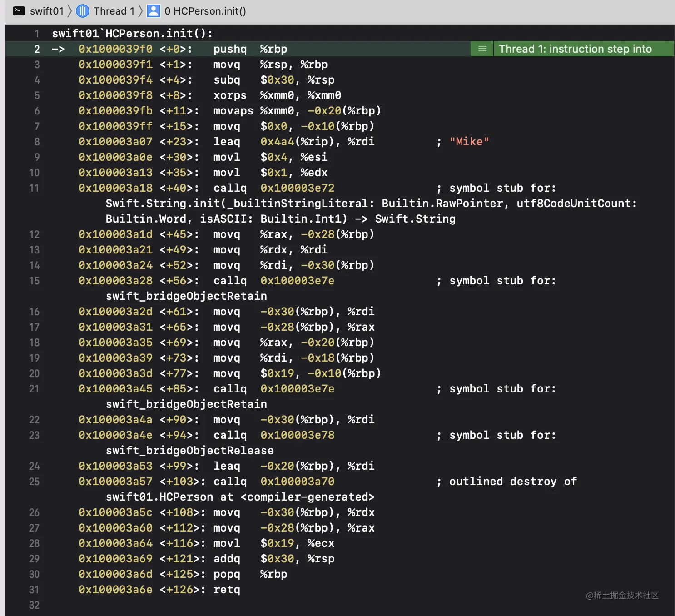This screenshot has width=675, height=616.
Task: Click line number 25 in the gutter
Action: (34, 482)
